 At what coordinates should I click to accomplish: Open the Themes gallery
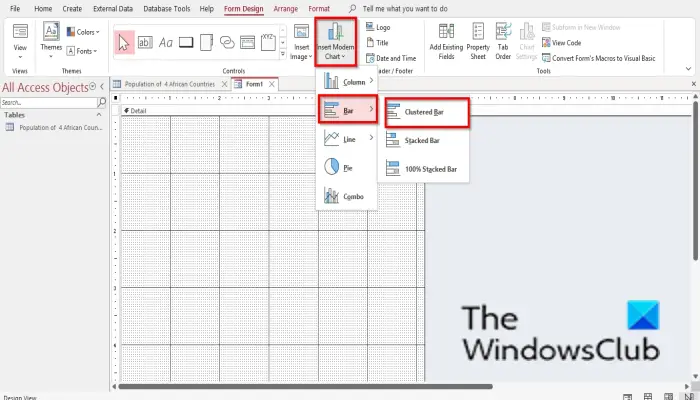coord(51,40)
